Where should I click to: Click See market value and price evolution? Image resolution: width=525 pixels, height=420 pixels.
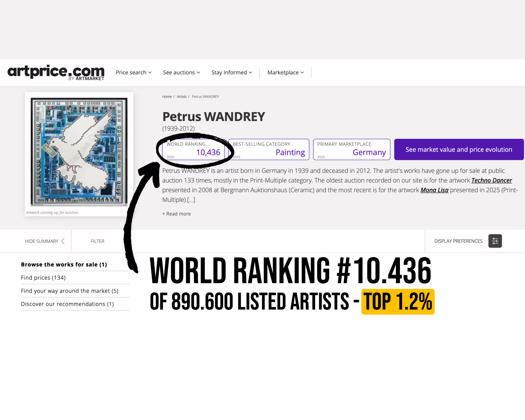click(458, 150)
